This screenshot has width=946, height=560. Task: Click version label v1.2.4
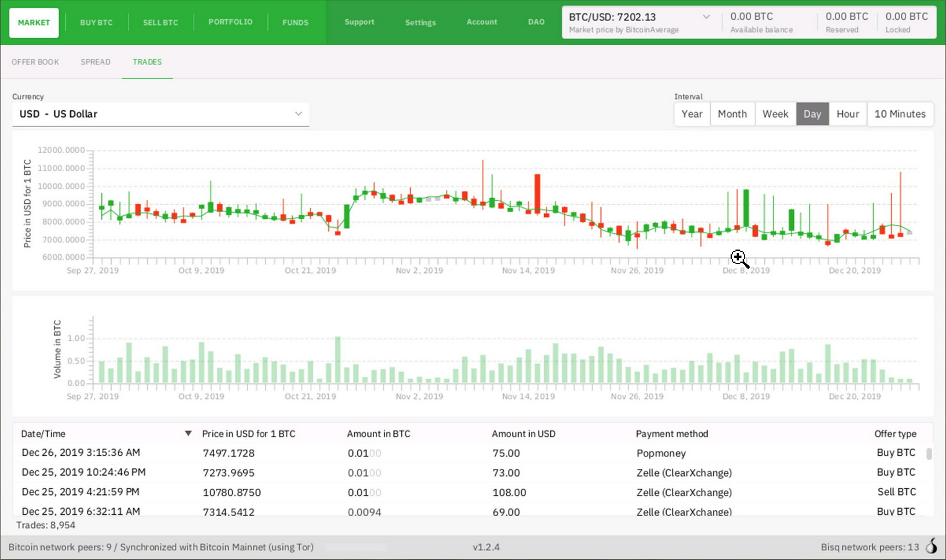point(486,547)
